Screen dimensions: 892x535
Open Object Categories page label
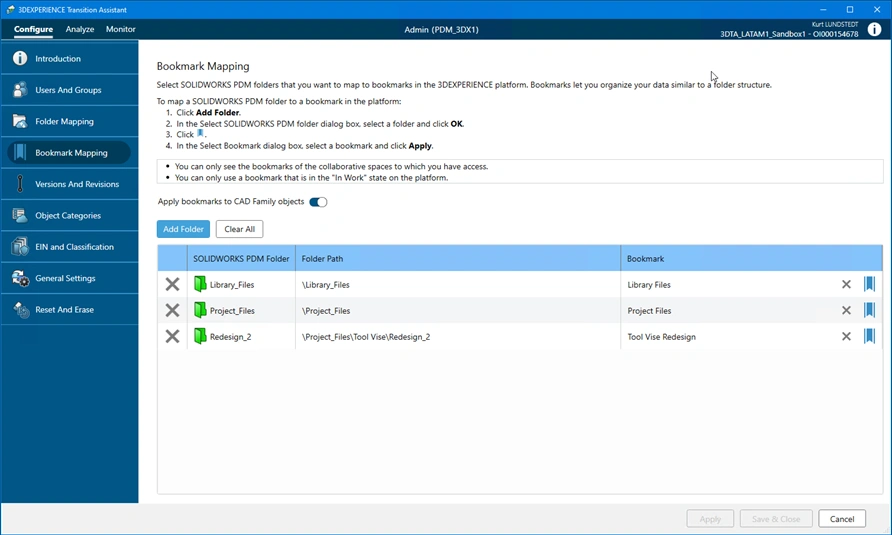[68, 216]
